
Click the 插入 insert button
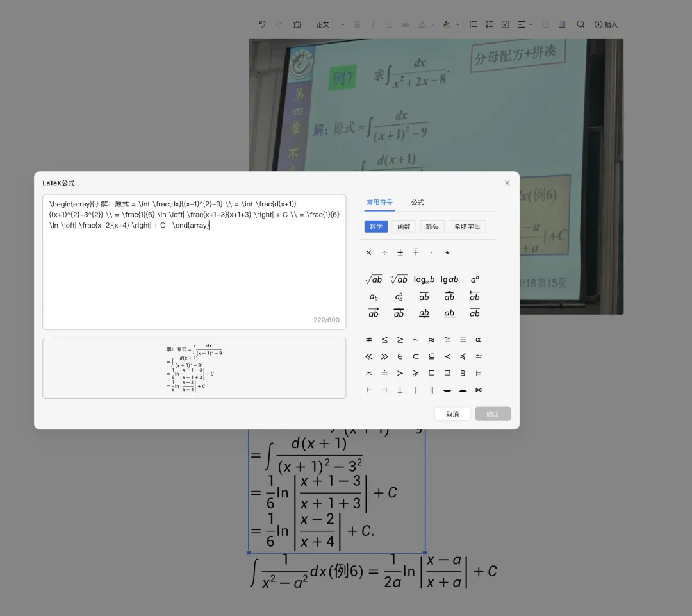(606, 24)
